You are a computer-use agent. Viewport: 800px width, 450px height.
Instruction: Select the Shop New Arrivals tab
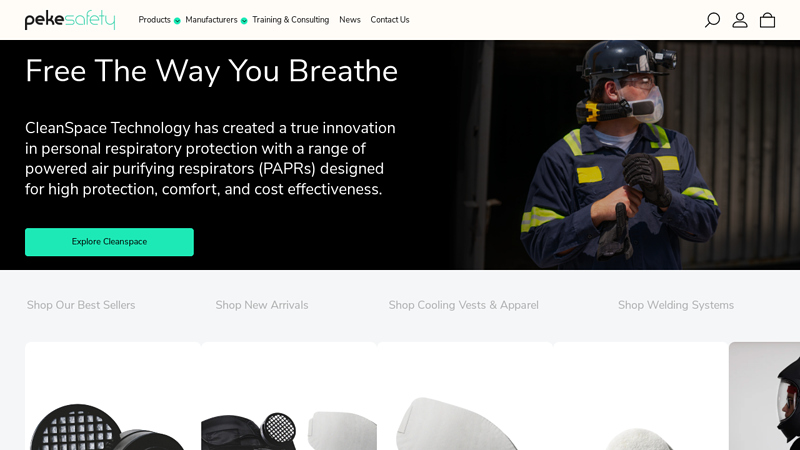(262, 305)
